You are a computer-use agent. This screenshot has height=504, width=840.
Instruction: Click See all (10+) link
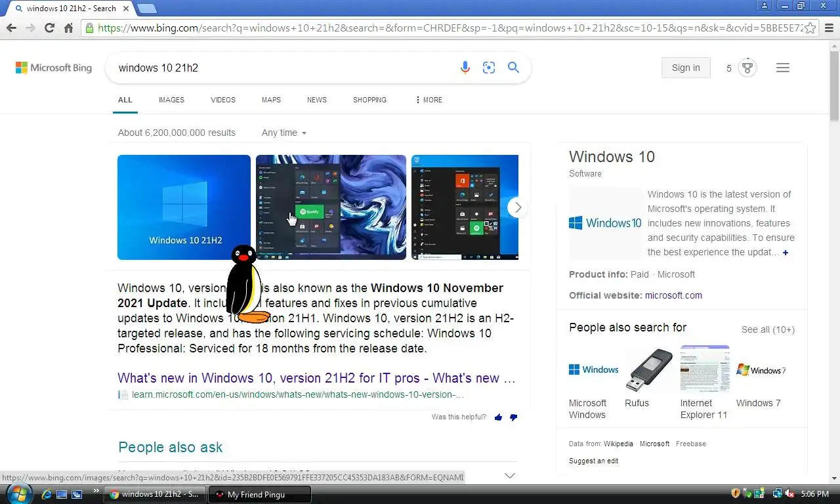(768, 329)
